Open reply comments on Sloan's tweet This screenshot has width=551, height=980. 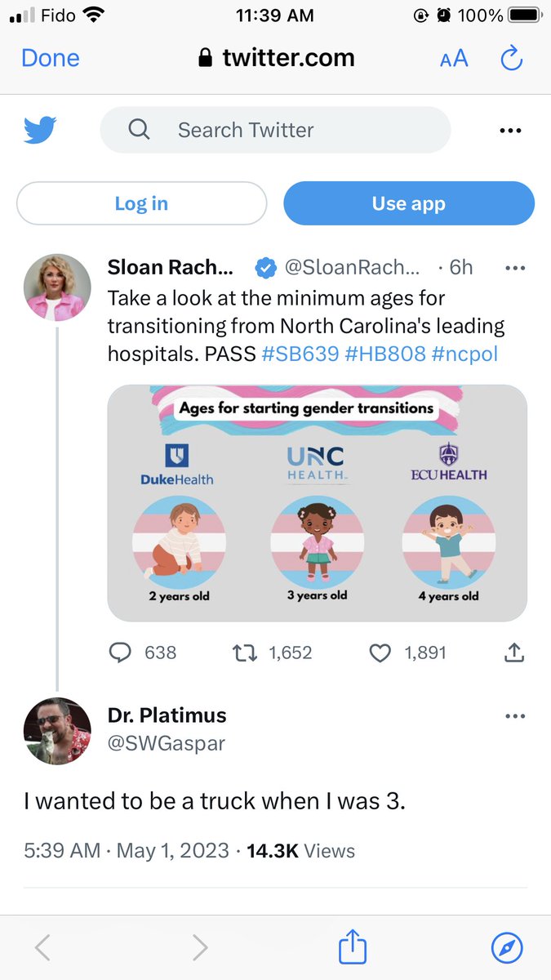coord(121,653)
